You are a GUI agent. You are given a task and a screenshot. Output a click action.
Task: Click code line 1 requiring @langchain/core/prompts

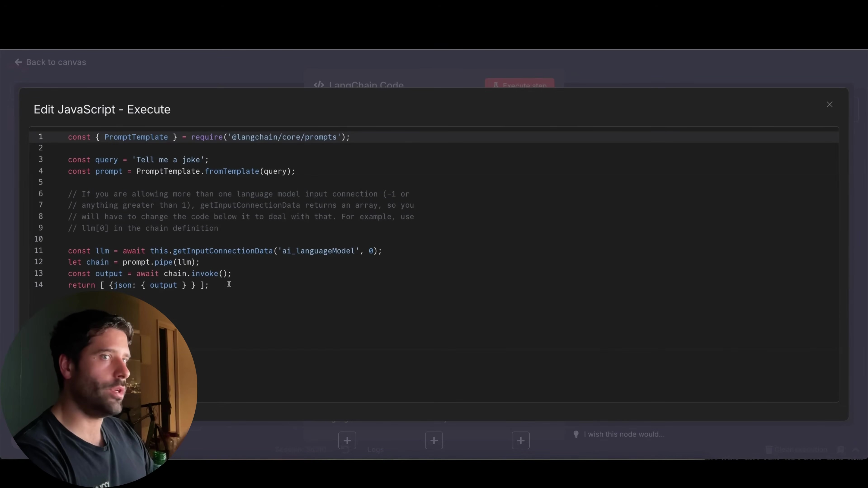[209, 137]
